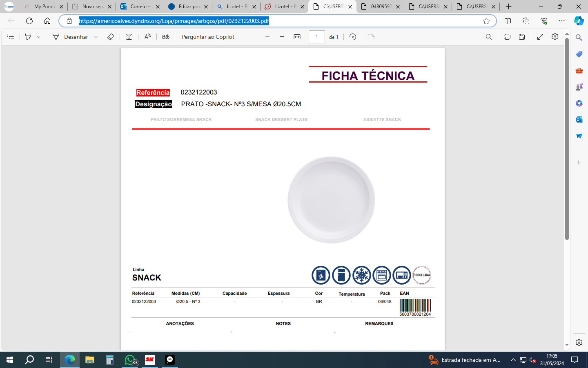The image size is (588, 368).
Task: Toggle the table of contents panel
Action: 11,37
